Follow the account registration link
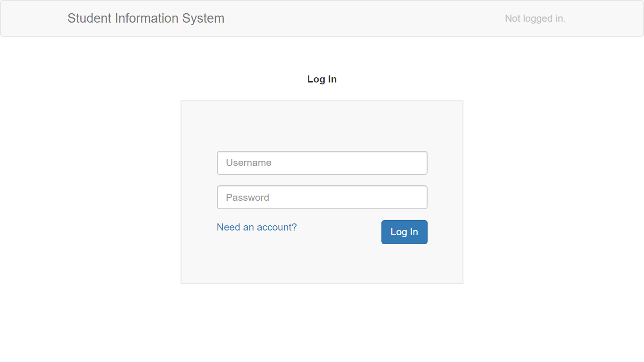Screen dimensions: 644x362 256,227
